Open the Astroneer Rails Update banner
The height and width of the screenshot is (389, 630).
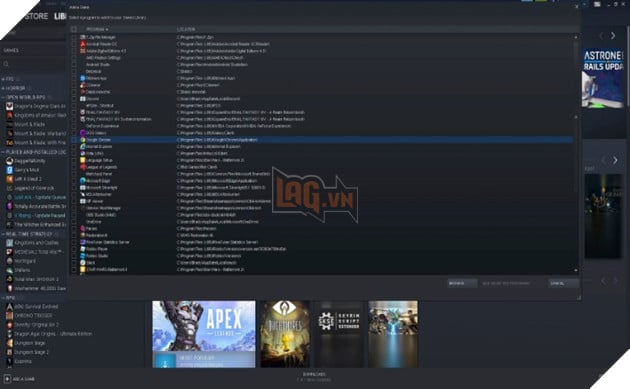[x=603, y=78]
